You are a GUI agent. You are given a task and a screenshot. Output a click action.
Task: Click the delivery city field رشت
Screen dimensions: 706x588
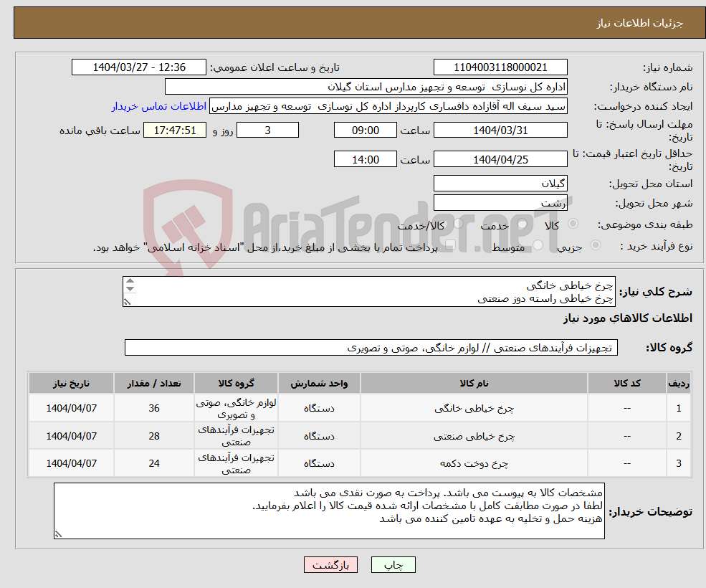[x=500, y=203]
